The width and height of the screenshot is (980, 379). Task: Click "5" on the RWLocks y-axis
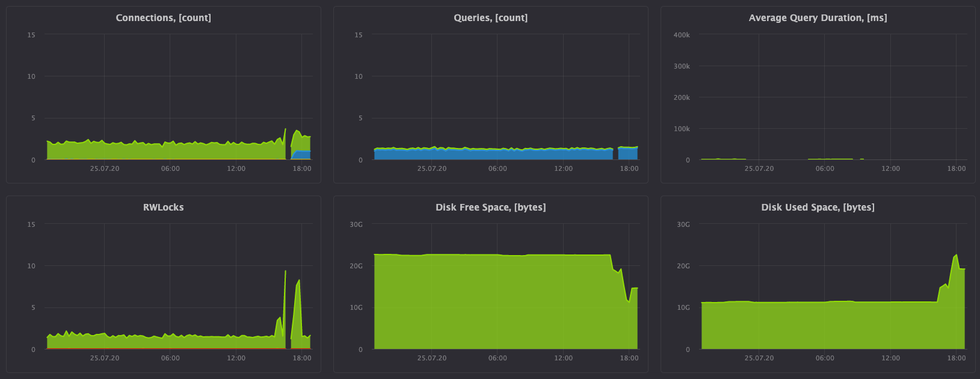pos(34,307)
